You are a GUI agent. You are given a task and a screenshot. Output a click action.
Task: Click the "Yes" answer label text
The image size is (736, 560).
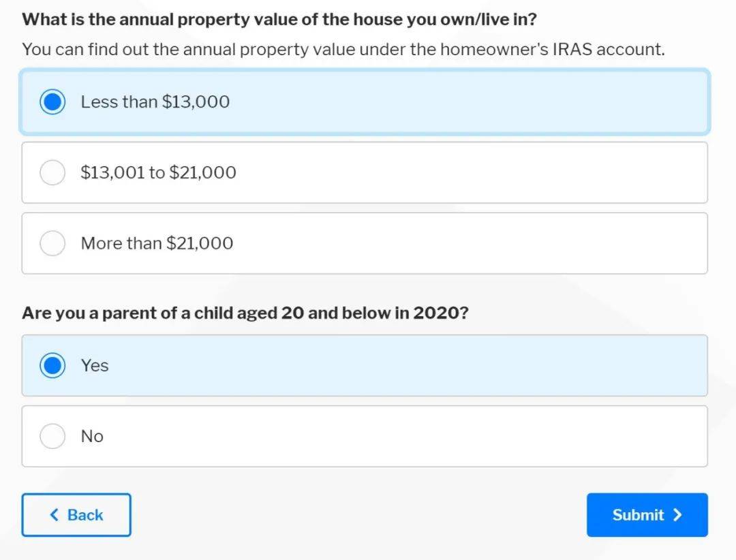(95, 366)
